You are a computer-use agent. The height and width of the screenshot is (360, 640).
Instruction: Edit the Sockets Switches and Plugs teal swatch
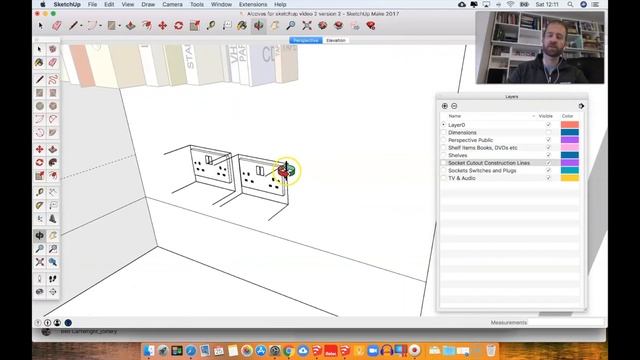pyautogui.click(x=569, y=170)
